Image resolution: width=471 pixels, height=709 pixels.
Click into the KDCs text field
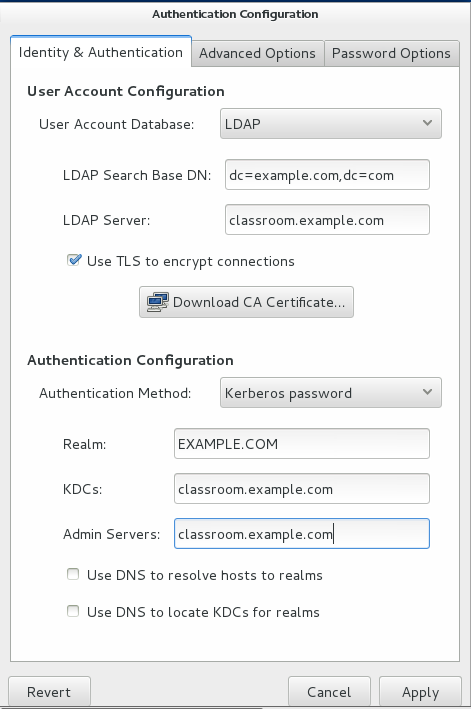(x=302, y=489)
